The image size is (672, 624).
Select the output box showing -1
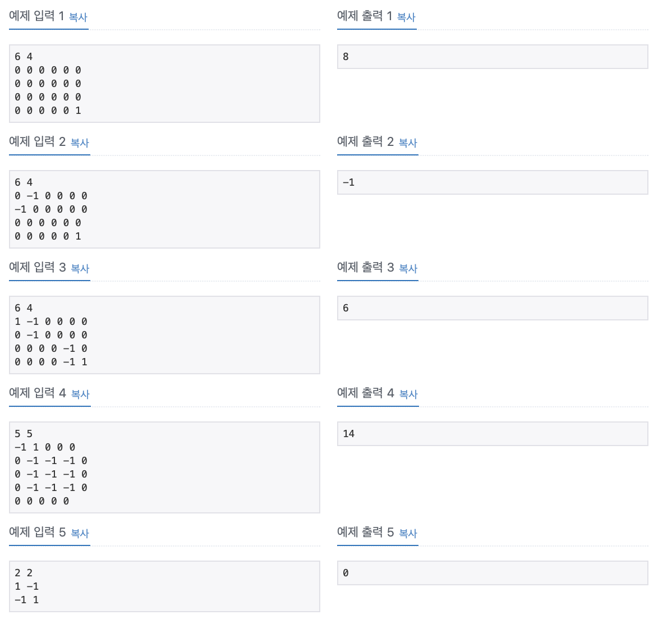coord(492,182)
